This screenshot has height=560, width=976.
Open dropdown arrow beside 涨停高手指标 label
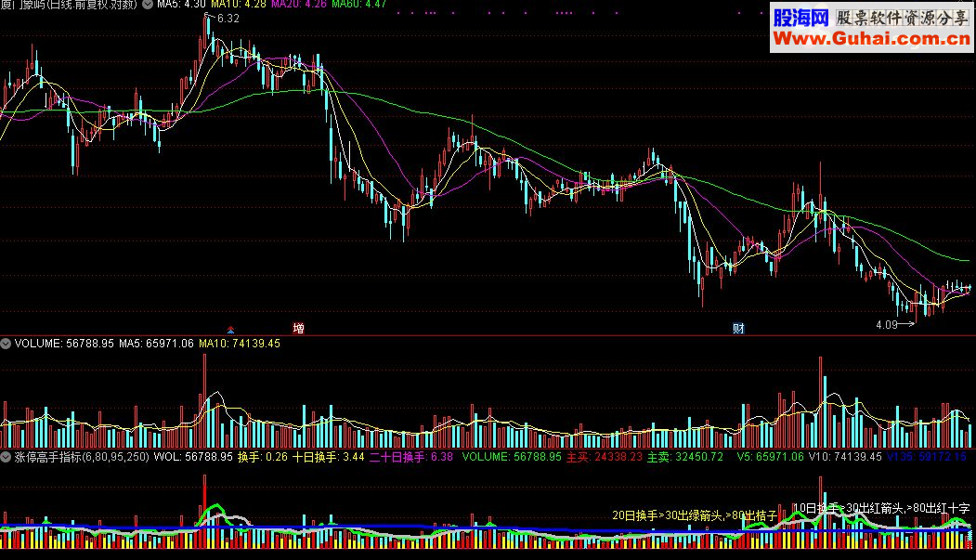[x=6, y=457]
